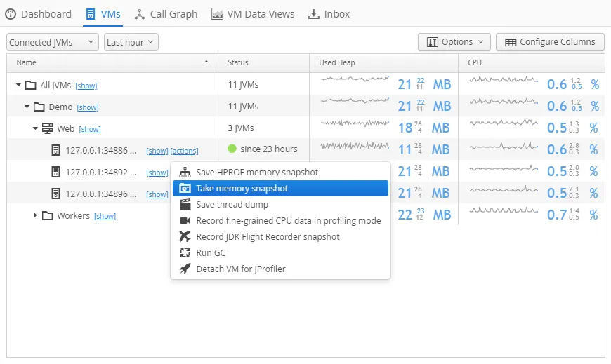Viewport: 611px width, 364px height.
Task: Click the Options button sliders icon
Action: [433, 42]
